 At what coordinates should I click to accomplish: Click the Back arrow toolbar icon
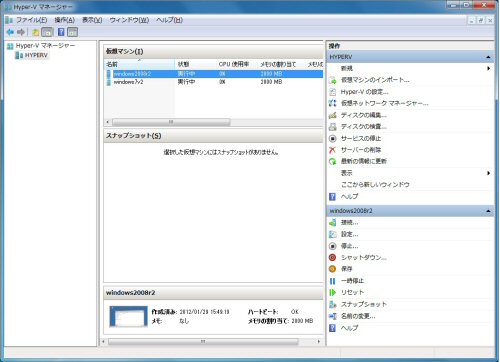click(10, 32)
